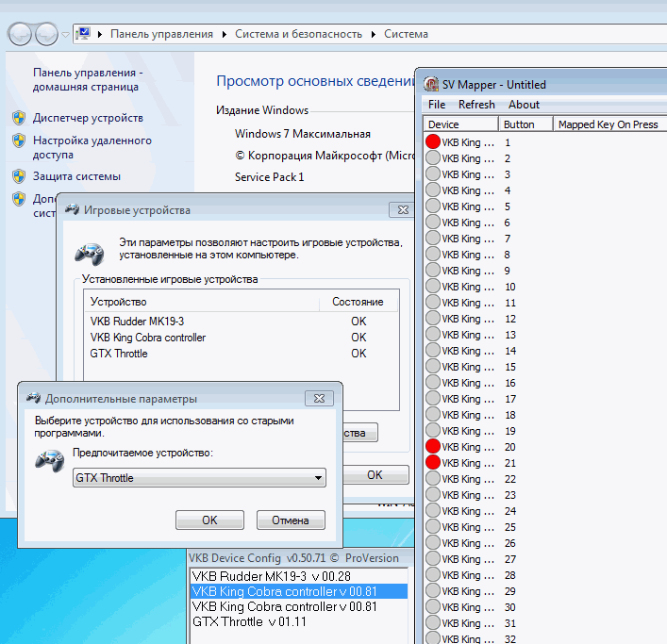Click the Button column header in SV Mapper
This screenshot has width=667, height=644.
(525, 124)
